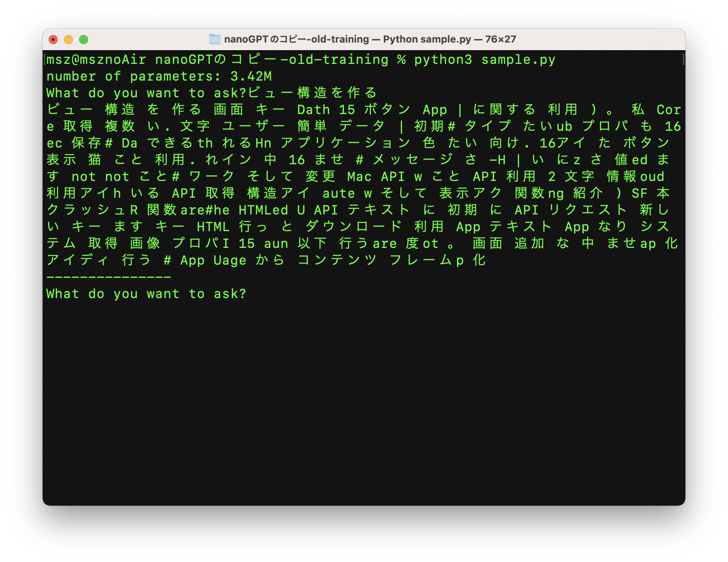Click the word 'コンテンツ' in the last output line
This screenshot has width=728, height=562.
click(337, 260)
